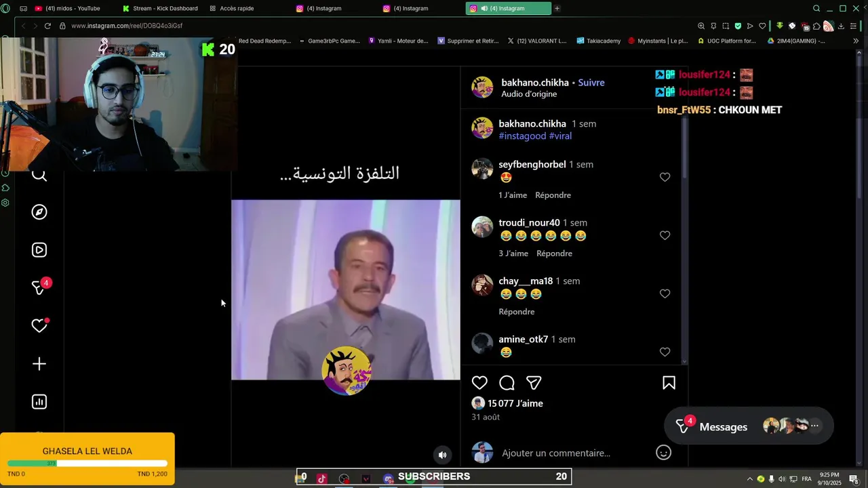The image size is (868, 488).
Task: Click the comment bubble icon under reel
Action: pos(507,383)
